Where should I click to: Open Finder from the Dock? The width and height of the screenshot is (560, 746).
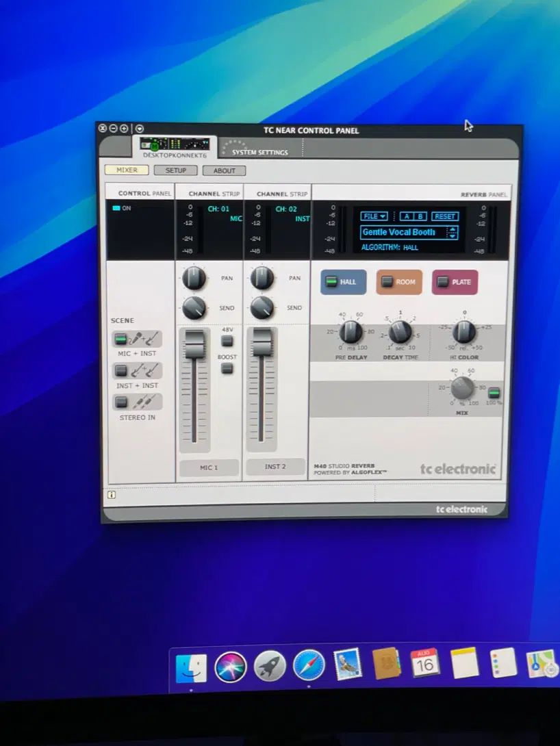(x=191, y=668)
